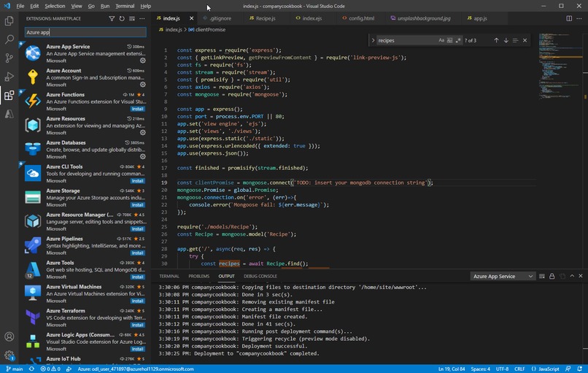This screenshot has height=373, width=588.
Task: Toggle output scroll lock
Action: point(552,276)
